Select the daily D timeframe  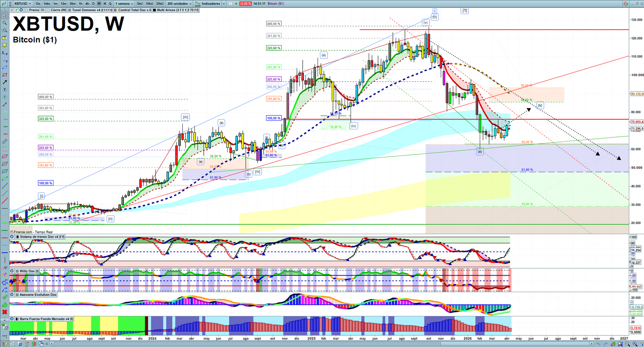coord(93,4)
